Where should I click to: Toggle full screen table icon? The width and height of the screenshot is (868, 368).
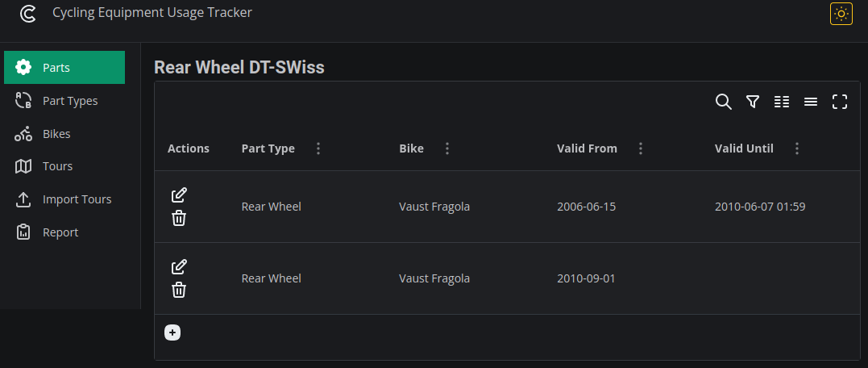[x=840, y=102]
